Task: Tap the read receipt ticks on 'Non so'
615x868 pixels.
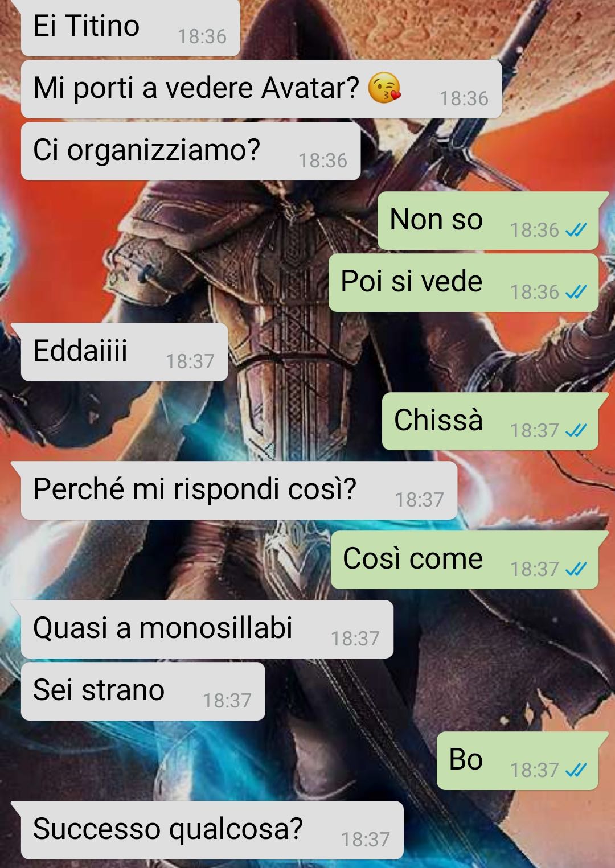Action: [x=576, y=230]
